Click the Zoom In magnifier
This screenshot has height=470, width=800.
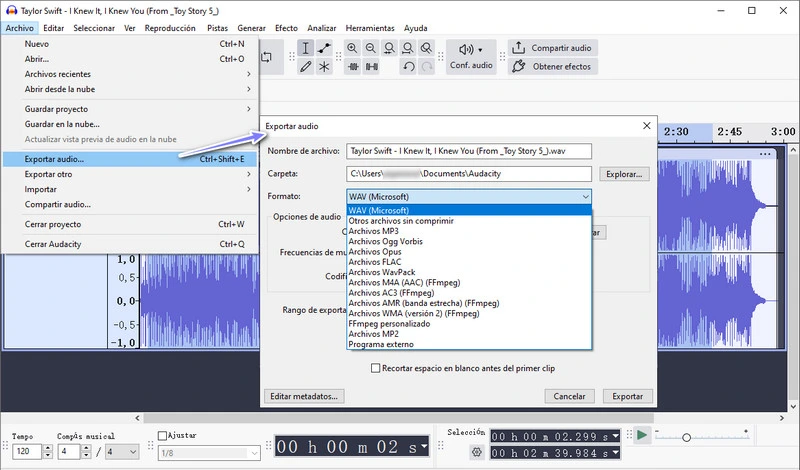click(x=352, y=48)
